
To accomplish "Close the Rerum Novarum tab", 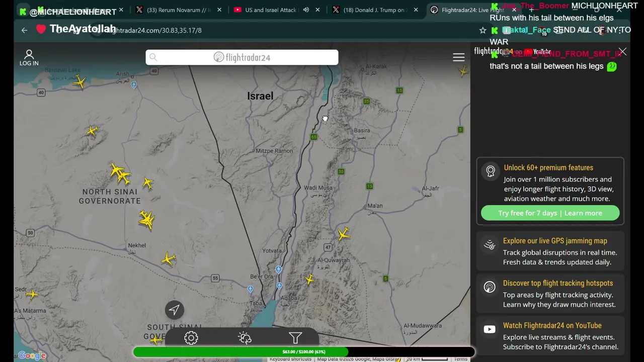I will click(x=219, y=10).
